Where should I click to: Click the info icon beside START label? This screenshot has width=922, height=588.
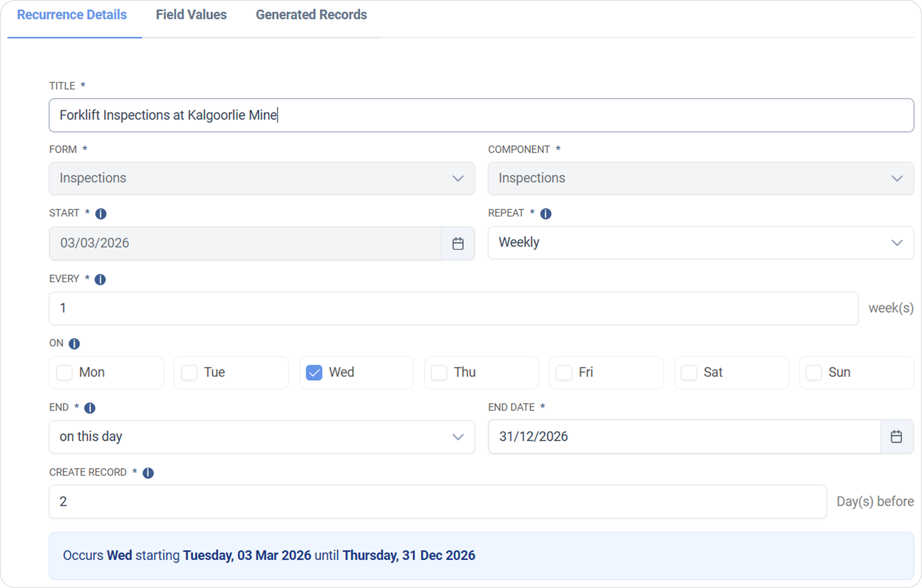click(x=101, y=214)
